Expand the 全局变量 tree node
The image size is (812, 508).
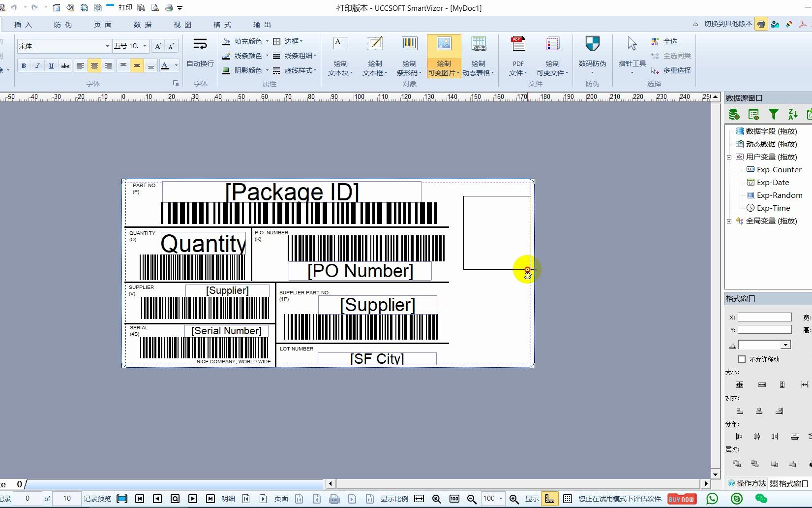[x=729, y=221]
